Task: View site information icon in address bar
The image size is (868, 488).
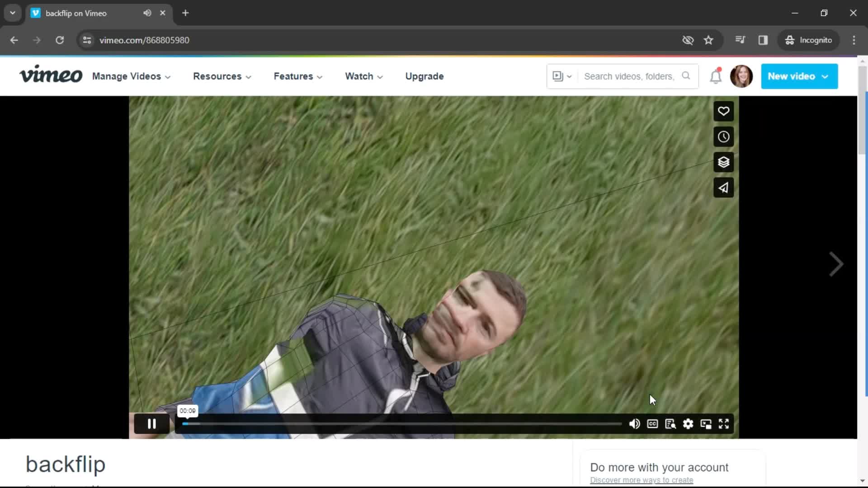Action: [87, 40]
